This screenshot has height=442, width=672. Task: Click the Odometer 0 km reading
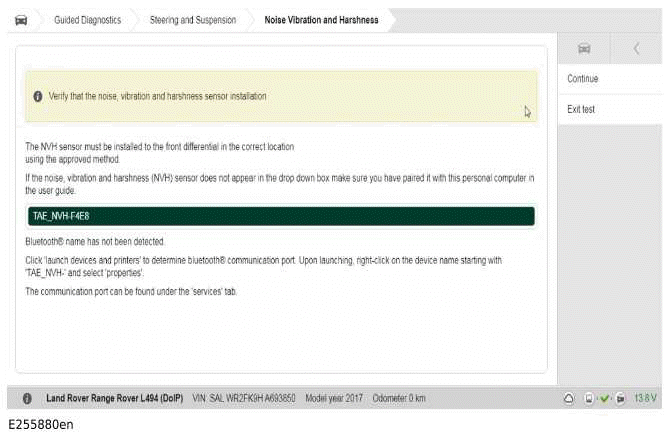point(399,398)
